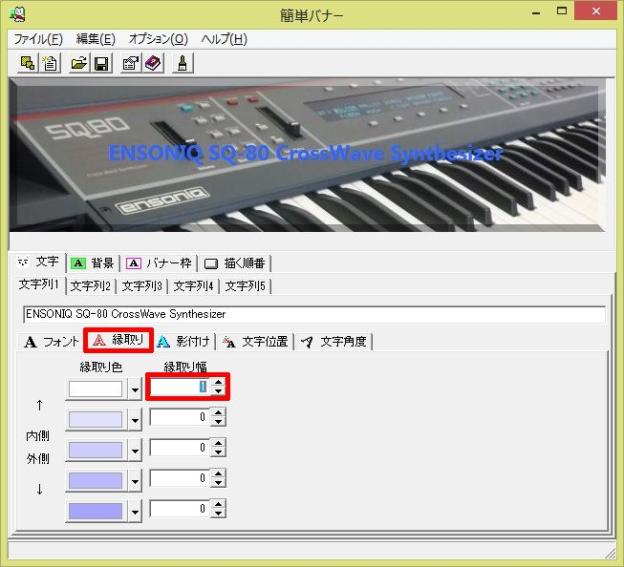This screenshot has width=624, height=567.
Task: Open the 縁取り sub-tab
Action: [118, 340]
